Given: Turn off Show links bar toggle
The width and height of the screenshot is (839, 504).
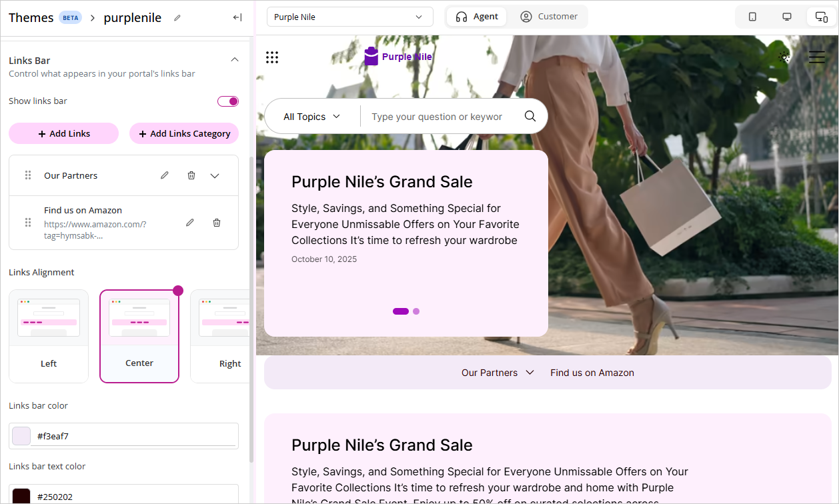Looking at the screenshot, I should (x=228, y=101).
